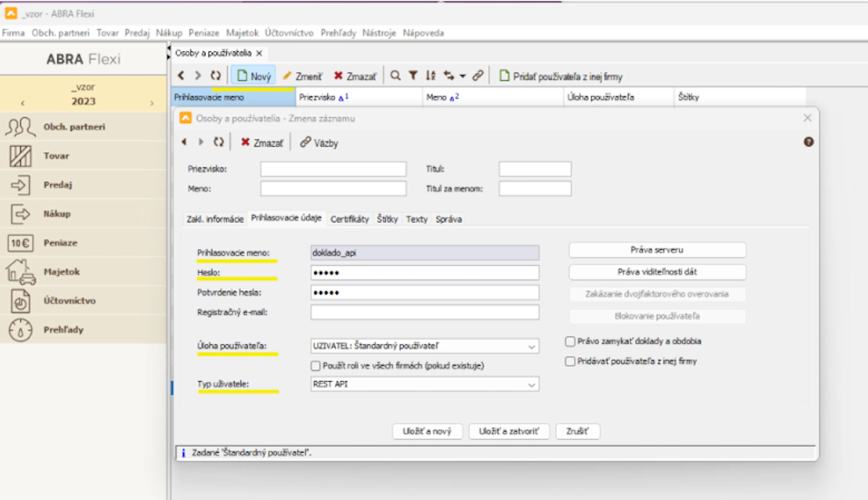Open Tovar module in sidebar
The width and height of the screenshot is (868, 500).
coord(83,156)
